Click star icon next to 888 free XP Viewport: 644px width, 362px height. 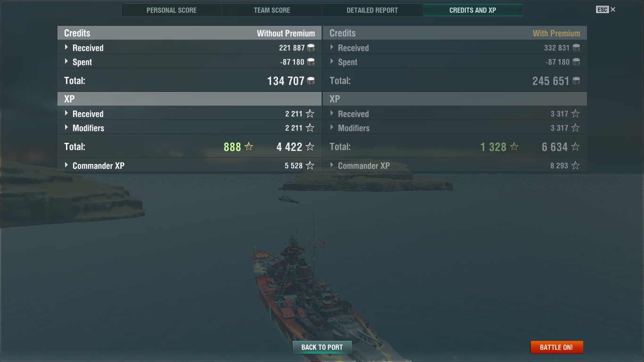click(x=249, y=147)
